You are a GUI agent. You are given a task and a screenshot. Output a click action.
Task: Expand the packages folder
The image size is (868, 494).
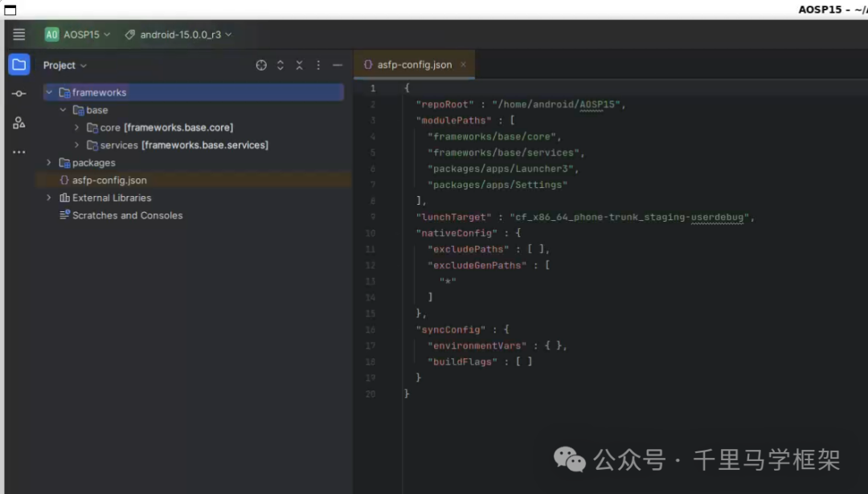(49, 162)
